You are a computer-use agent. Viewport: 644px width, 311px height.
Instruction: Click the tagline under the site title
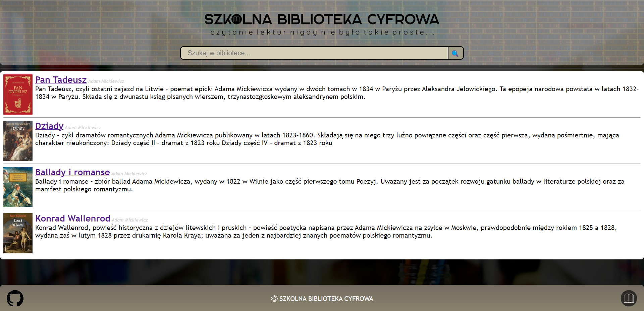coord(322,33)
